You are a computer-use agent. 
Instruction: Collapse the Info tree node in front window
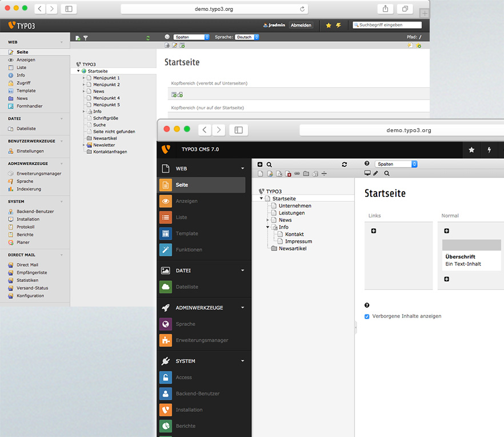(x=267, y=227)
